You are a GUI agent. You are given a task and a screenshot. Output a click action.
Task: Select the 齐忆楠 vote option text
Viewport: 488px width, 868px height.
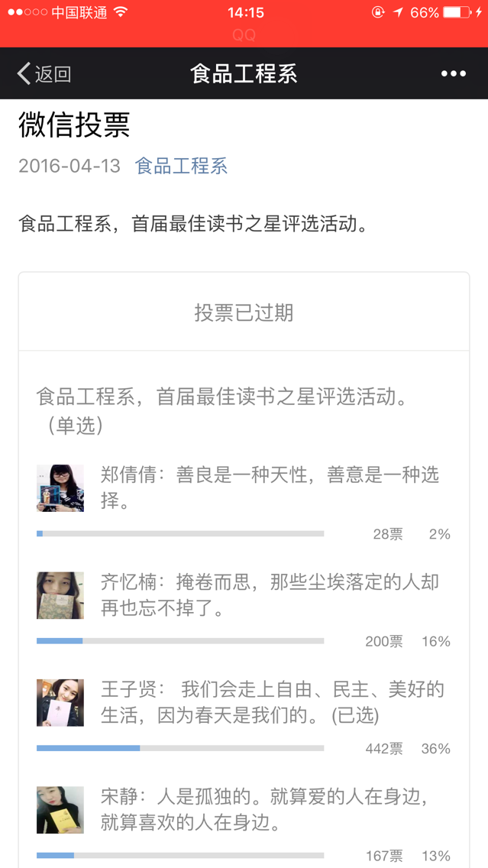[x=270, y=595]
